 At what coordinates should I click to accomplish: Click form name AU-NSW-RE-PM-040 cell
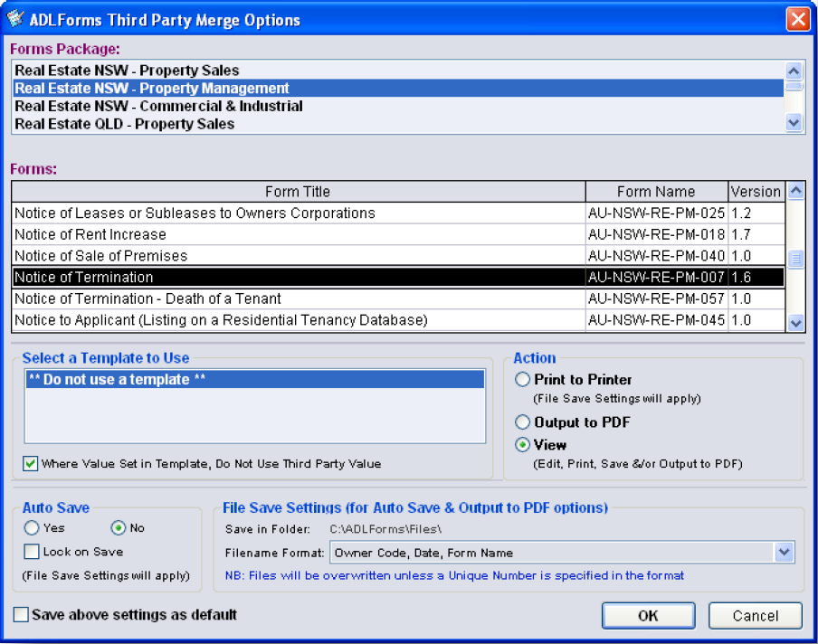click(656, 255)
